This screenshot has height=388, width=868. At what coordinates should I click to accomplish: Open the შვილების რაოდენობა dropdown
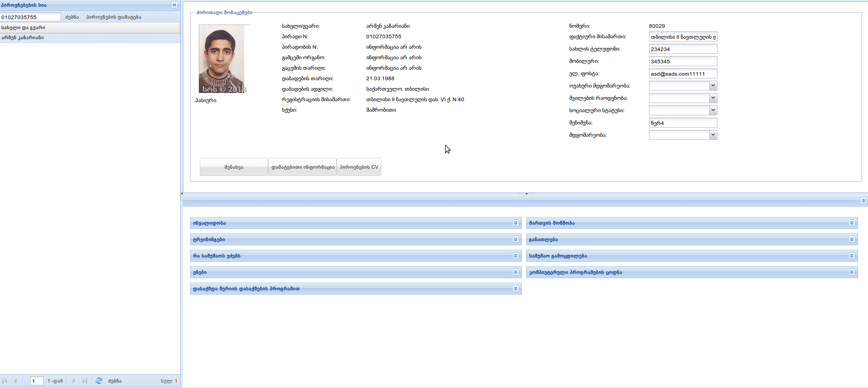click(x=713, y=98)
